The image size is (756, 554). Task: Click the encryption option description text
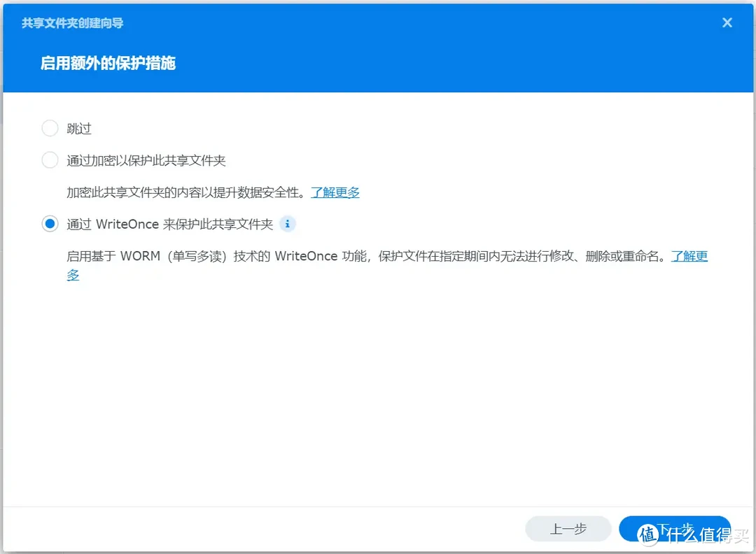point(182,192)
